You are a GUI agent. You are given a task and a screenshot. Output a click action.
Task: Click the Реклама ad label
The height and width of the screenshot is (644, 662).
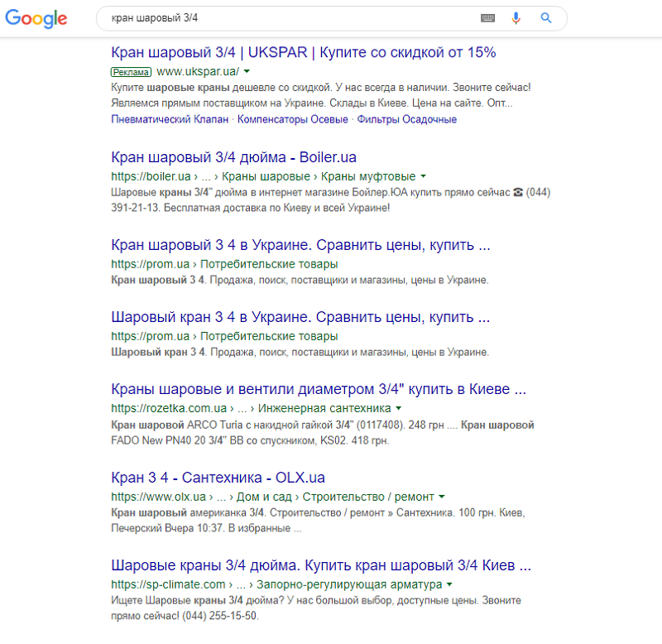pos(131,72)
